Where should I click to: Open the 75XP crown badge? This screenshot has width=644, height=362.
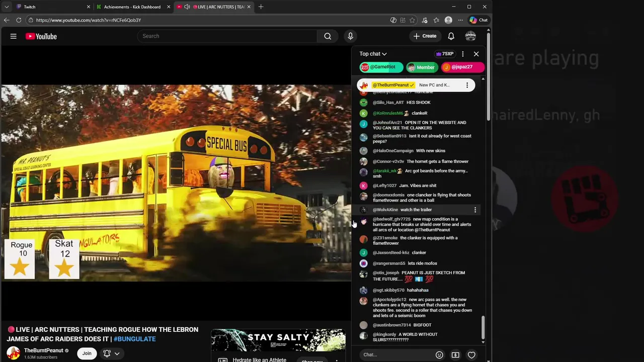tap(445, 54)
